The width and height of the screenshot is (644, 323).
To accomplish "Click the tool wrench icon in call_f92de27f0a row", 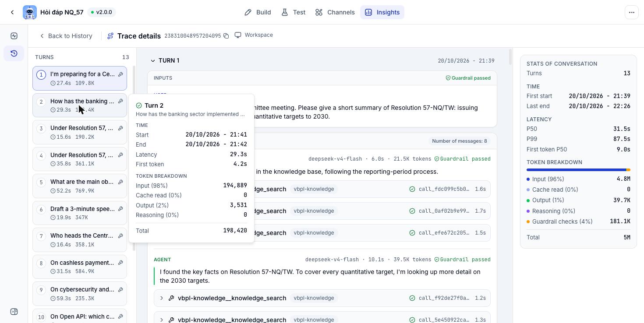I will (172, 298).
